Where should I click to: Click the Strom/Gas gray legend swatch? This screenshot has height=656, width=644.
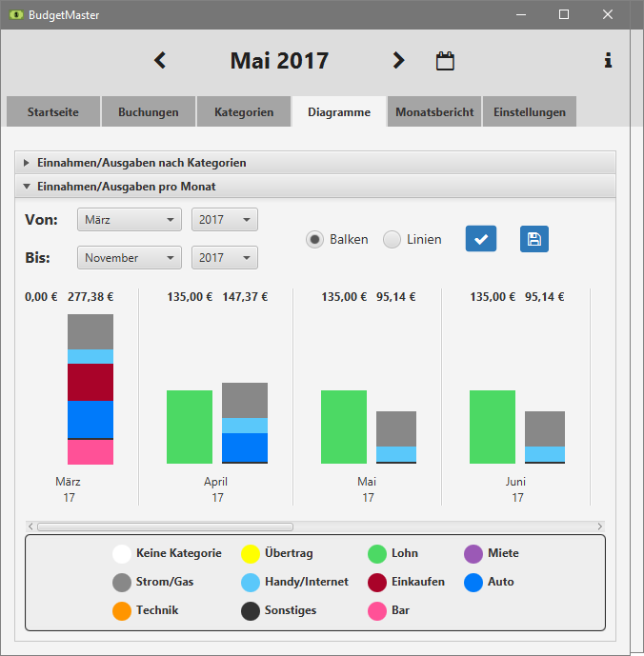point(122,583)
